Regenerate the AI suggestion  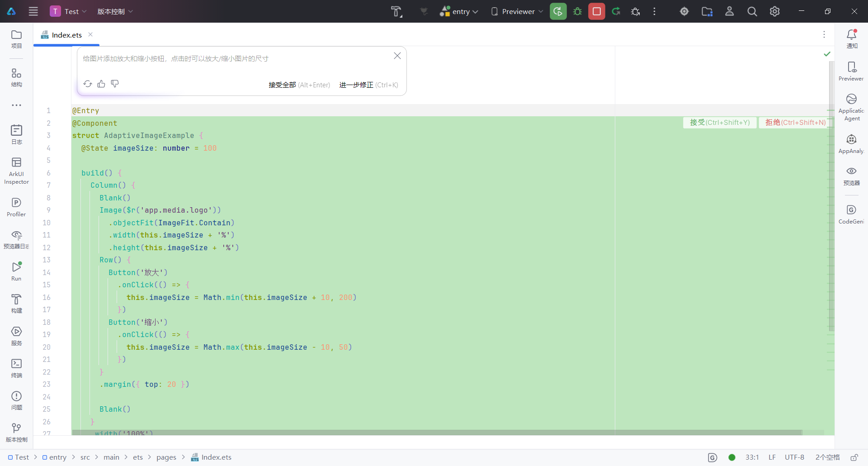point(88,84)
